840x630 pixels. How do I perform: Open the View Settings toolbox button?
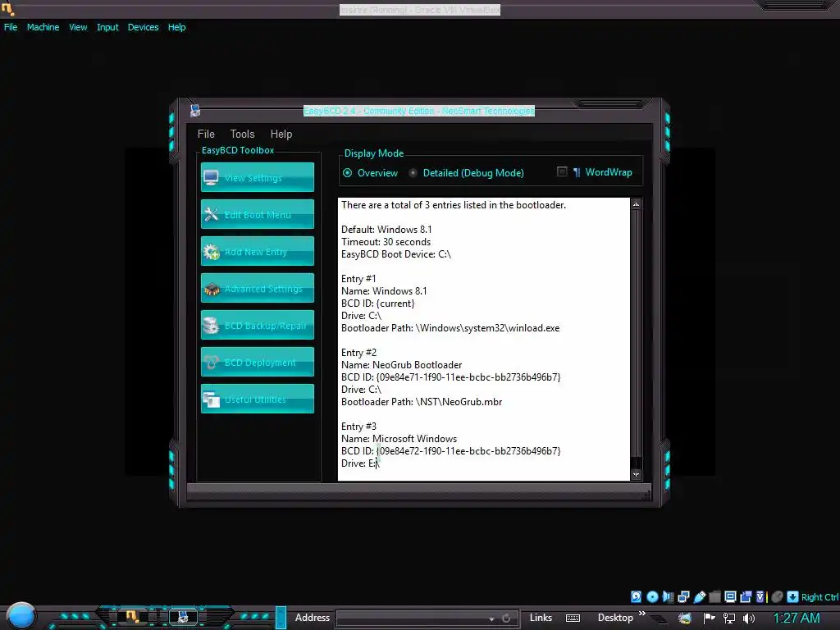tap(257, 177)
